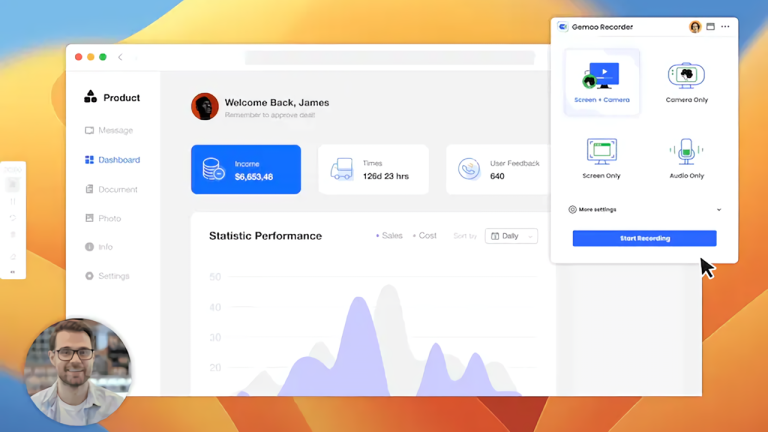The width and height of the screenshot is (768, 432).
Task: Click the Gemoo Recorder logo icon
Action: point(563,27)
